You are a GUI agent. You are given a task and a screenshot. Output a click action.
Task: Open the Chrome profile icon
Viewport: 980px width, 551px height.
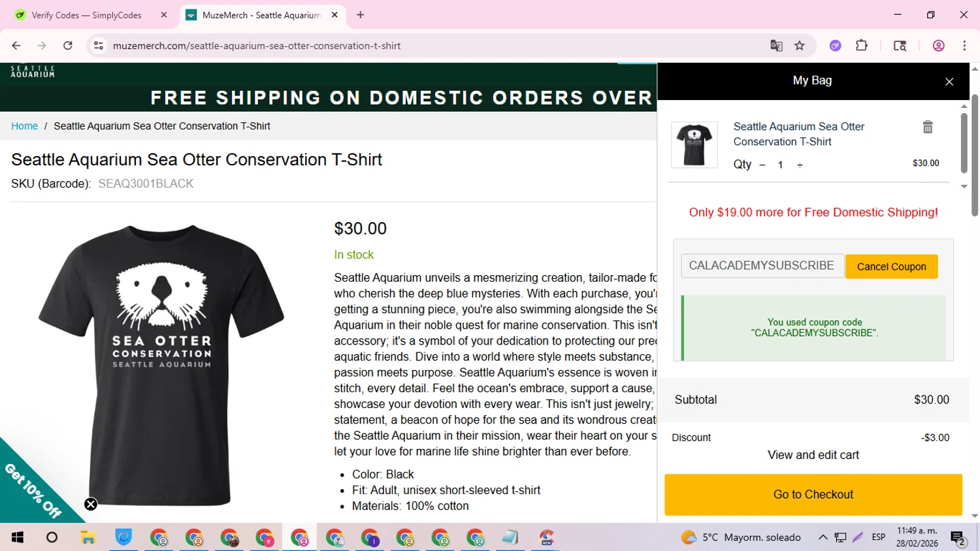[x=939, y=46]
